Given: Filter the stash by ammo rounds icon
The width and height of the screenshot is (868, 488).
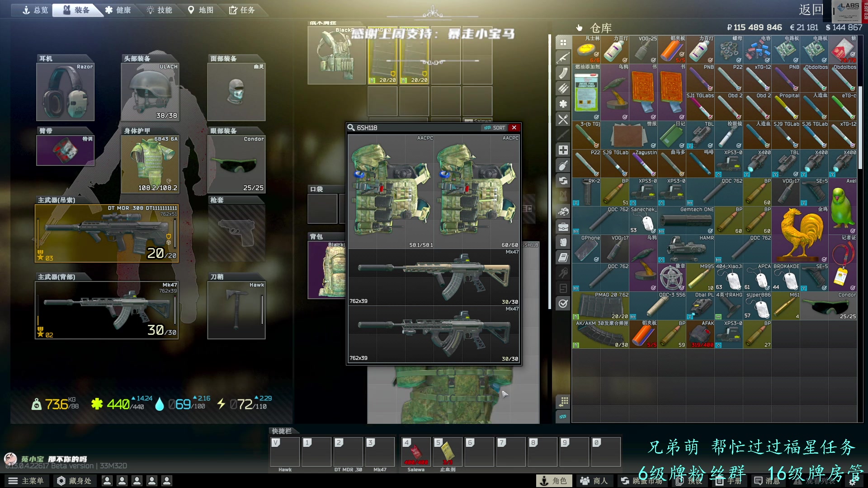Looking at the screenshot, I should pos(563,89).
